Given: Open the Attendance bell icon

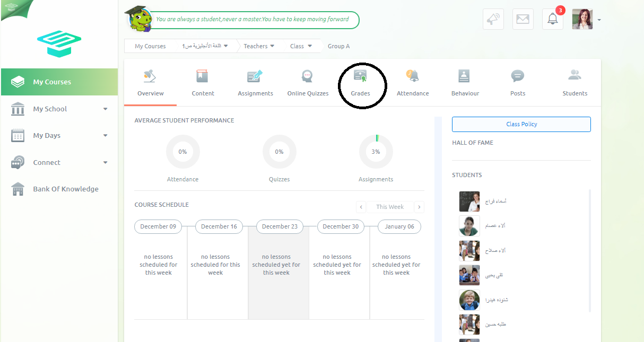Looking at the screenshot, I should coord(412,76).
